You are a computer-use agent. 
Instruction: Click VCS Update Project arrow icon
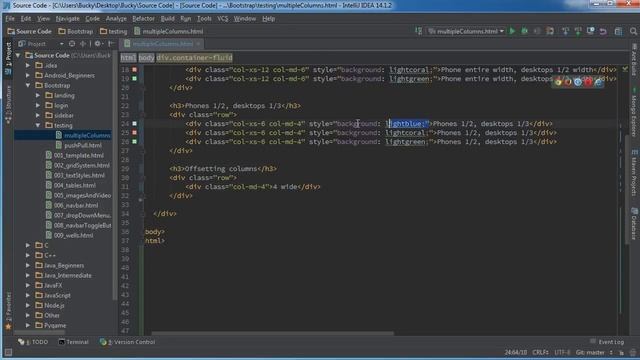coord(565,31)
